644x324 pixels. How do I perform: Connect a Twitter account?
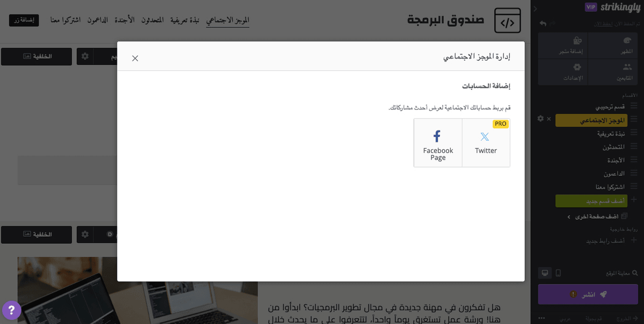[x=486, y=143]
